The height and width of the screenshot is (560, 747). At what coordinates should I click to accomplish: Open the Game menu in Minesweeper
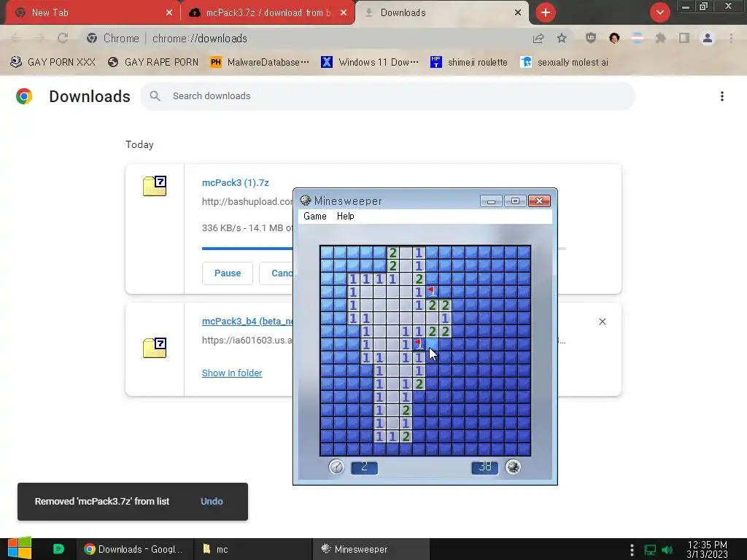pos(315,216)
